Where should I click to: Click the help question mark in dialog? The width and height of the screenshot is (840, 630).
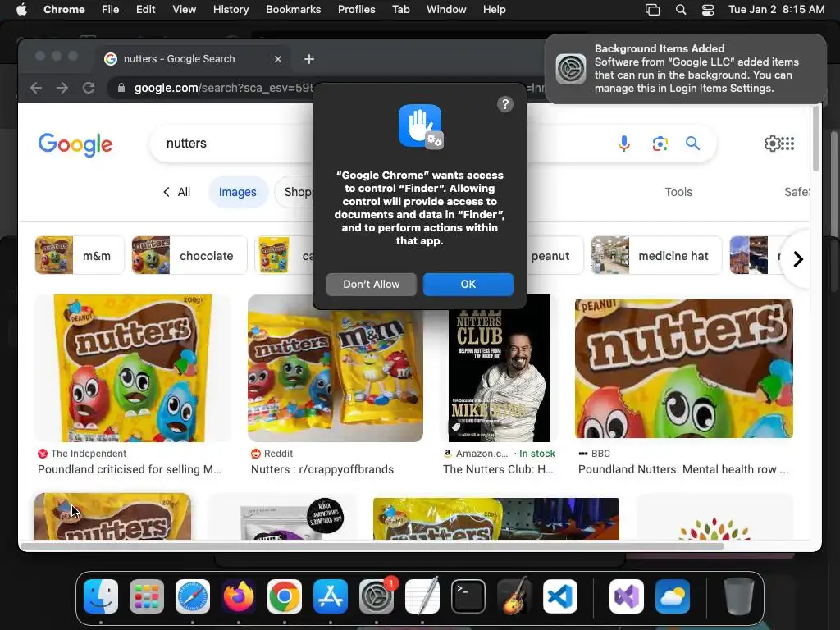(504, 104)
